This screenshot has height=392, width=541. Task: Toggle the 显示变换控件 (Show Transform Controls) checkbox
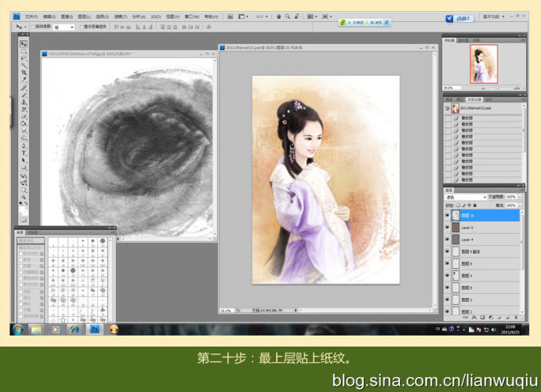click(x=82, y=27)
